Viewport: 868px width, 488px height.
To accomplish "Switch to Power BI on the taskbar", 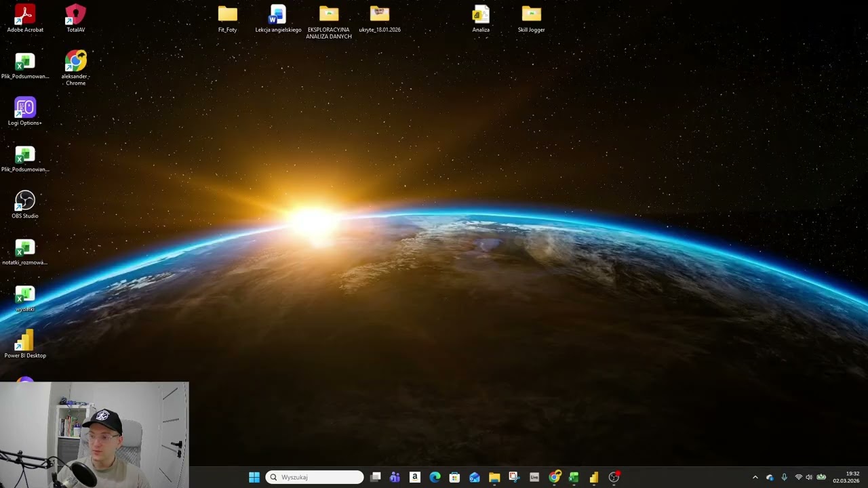I will click(x=594, y=477).
